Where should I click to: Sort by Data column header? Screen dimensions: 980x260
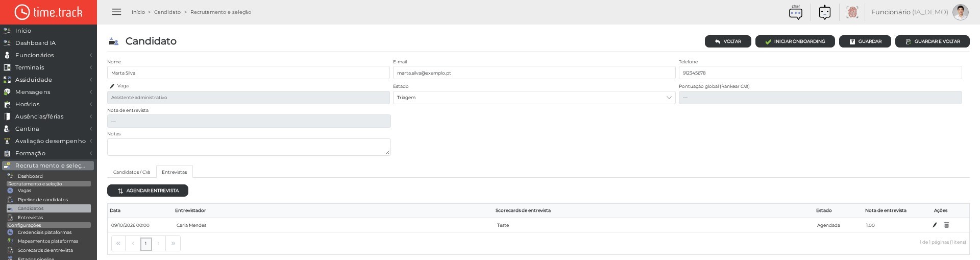(115, 210)
